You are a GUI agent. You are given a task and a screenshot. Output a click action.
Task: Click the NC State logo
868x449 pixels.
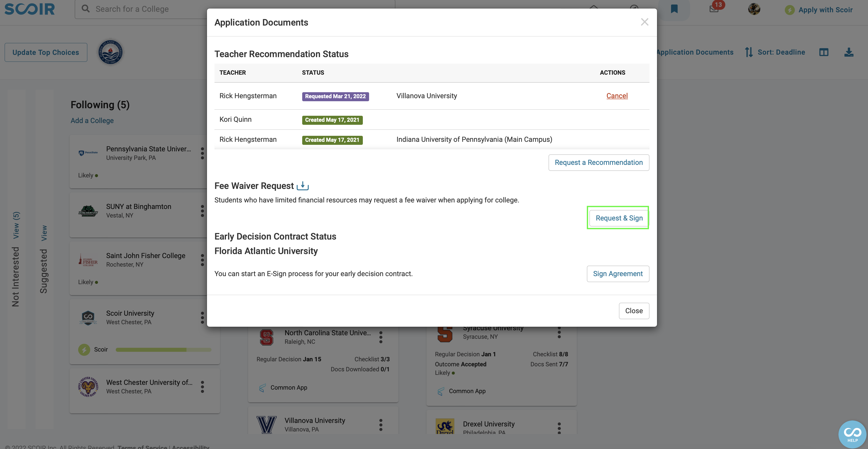coord(267,337)
